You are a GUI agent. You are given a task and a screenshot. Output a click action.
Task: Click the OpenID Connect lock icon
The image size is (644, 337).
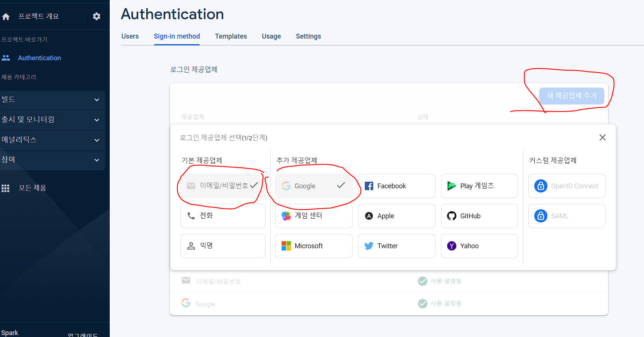[x=541, y=186]
